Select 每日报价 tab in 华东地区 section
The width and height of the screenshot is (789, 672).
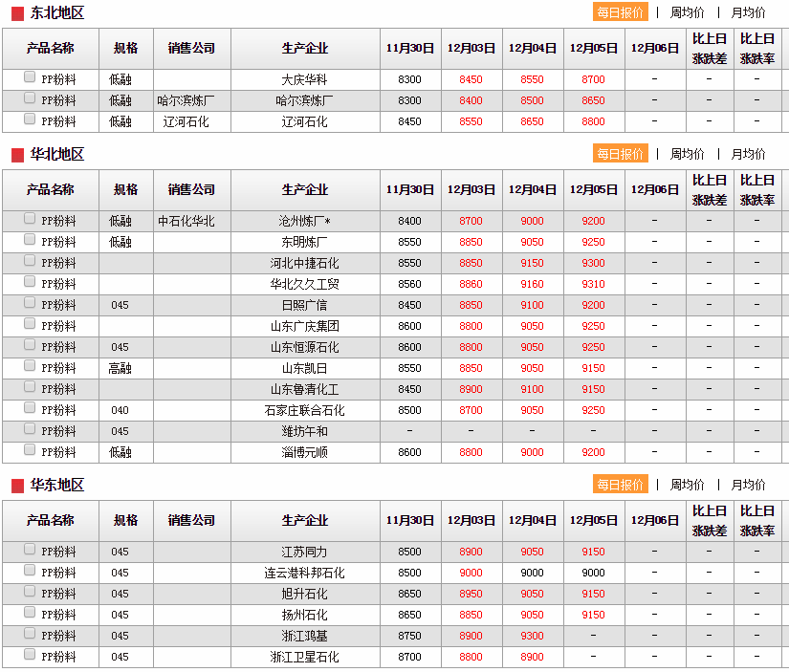pos(620,485)
